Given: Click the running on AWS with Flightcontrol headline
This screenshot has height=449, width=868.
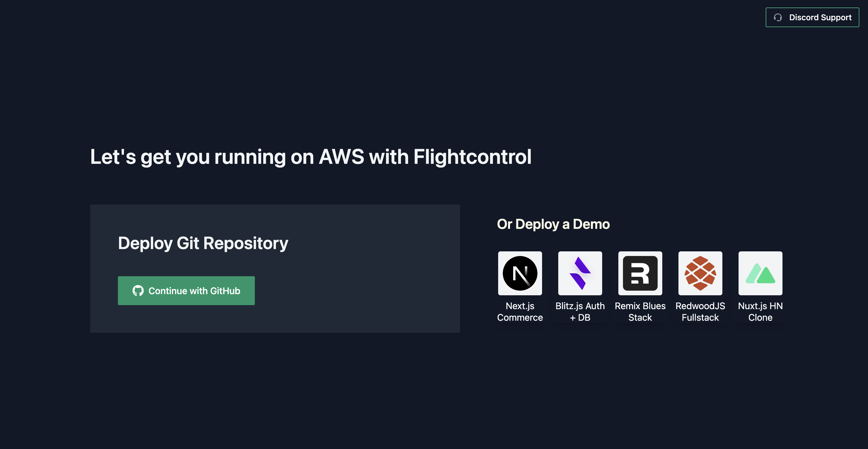Looking at the screenshot, I should [310, 157].
